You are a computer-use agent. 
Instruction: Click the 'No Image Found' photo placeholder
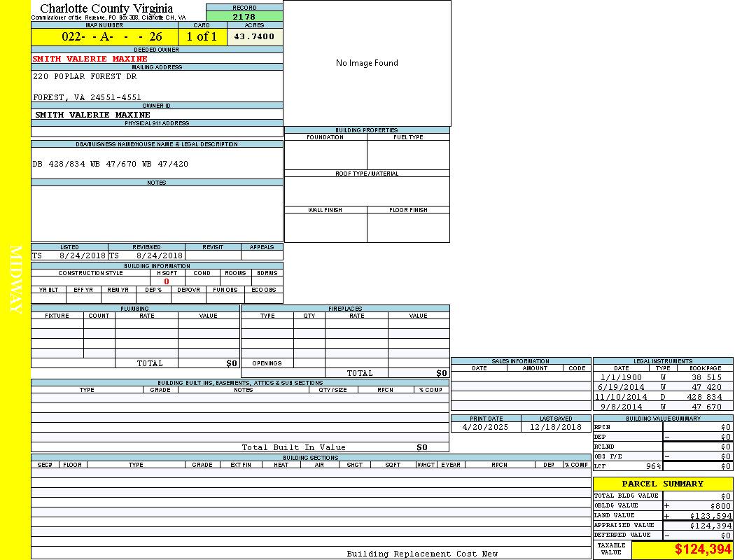tap(367, 63)
